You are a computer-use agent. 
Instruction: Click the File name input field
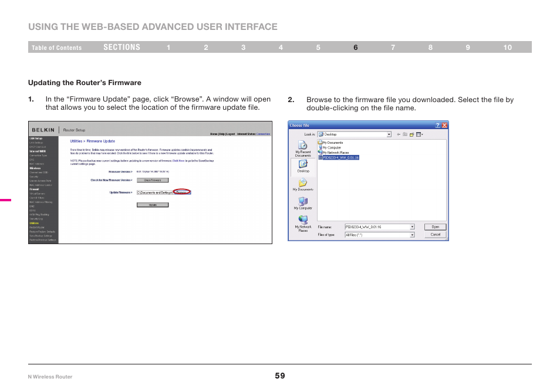(x=377, y=227)
